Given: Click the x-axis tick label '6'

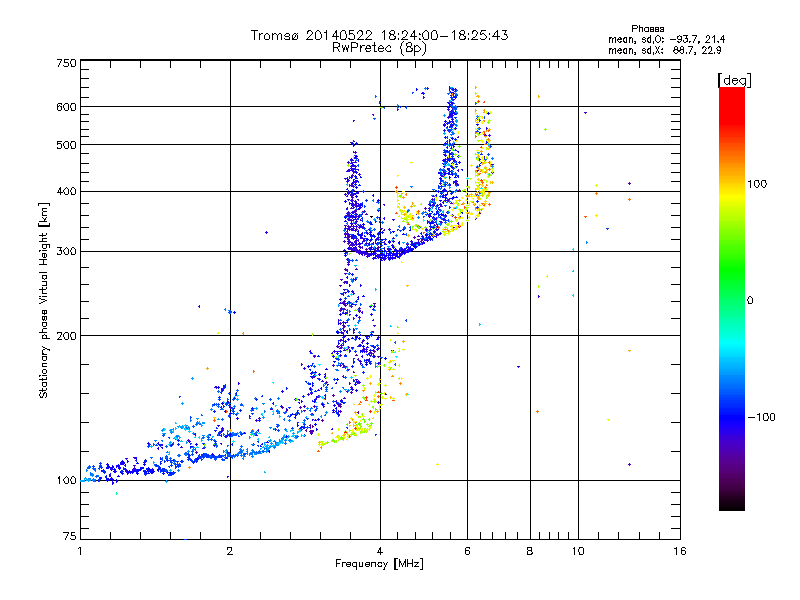Looking at the screenshot, I should (467, 551).
